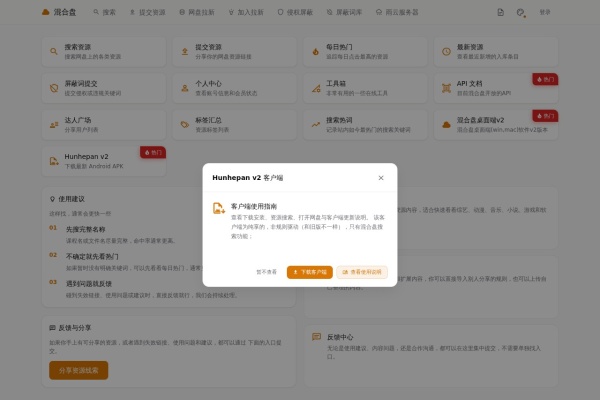The height and width of the screenshot is (400, 600).
Task: Click the 客户端使用指南 file icon in dialog
Action: point(218,208)
